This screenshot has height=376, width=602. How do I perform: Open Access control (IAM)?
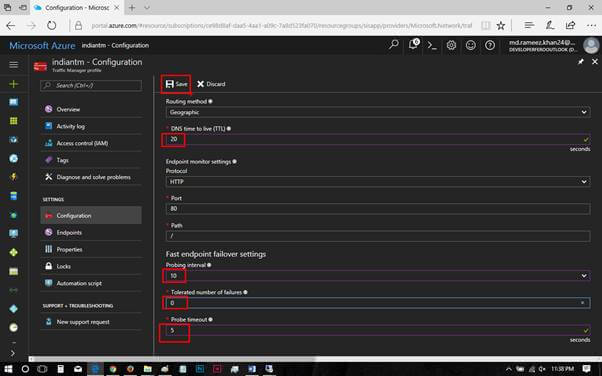coord(91,143)
